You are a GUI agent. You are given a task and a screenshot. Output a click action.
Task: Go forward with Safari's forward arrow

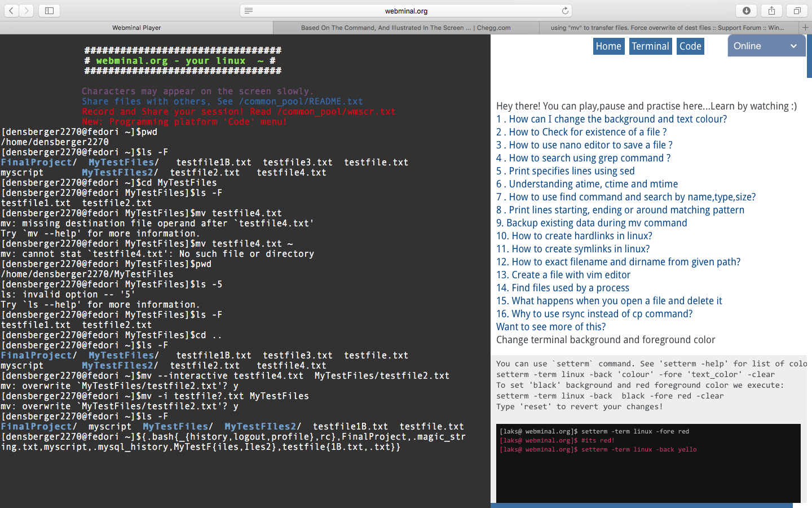coord(27,11)
